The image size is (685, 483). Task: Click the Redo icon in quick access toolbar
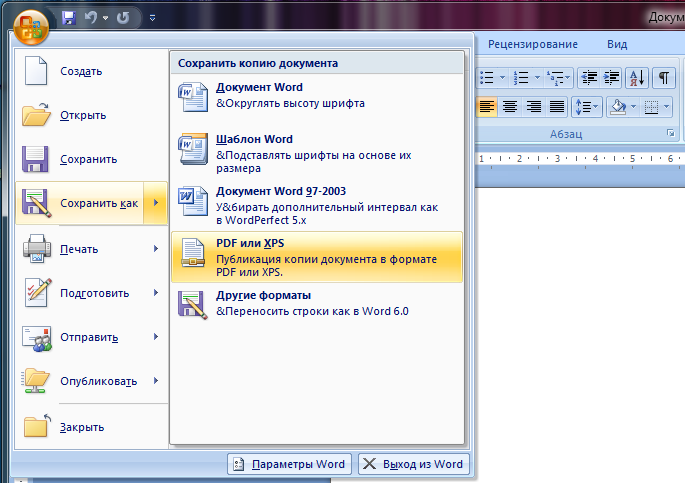click(123, 18)
